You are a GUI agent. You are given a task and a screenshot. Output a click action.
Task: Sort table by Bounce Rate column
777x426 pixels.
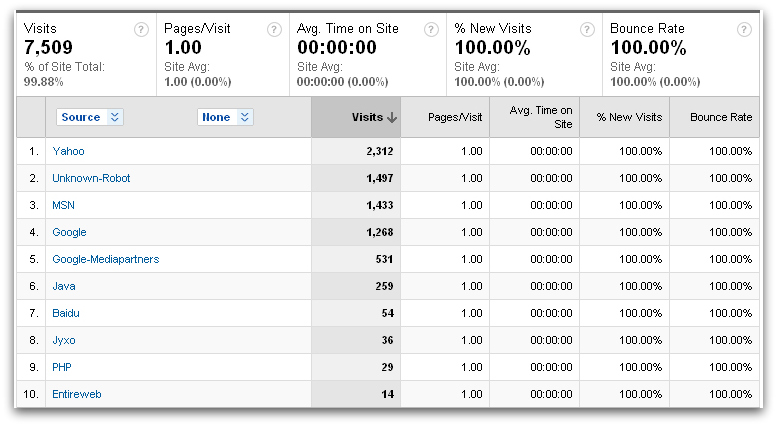(721, 117)
